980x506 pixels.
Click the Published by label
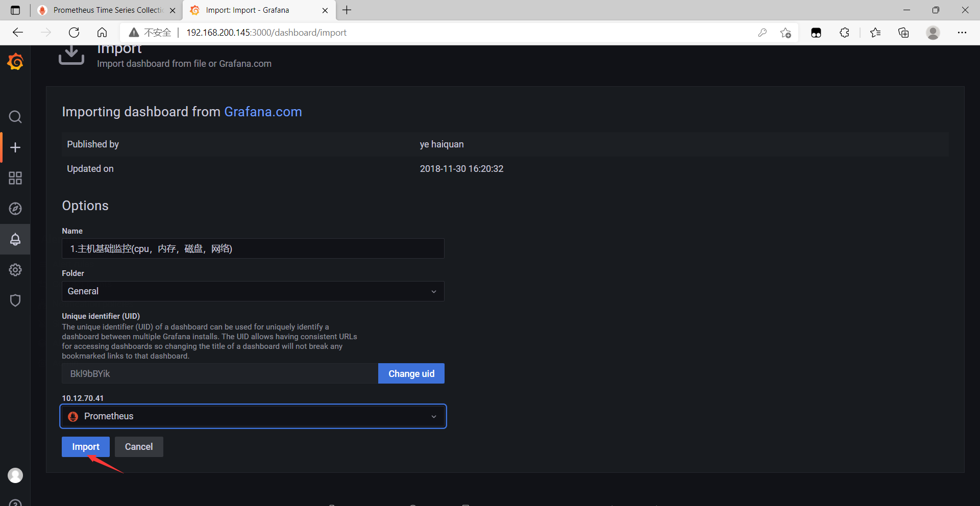tap(93, 144)
